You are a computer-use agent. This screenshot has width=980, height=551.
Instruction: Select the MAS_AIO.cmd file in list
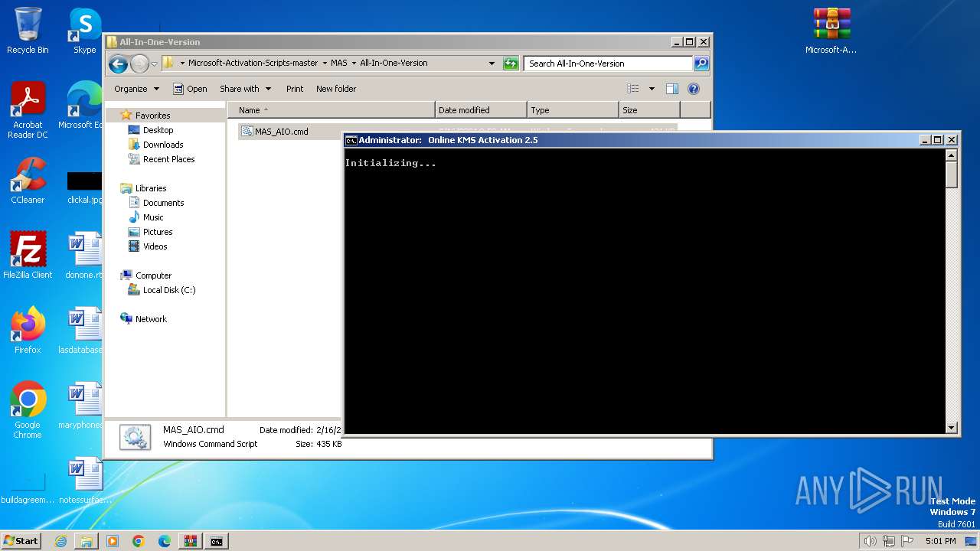pos(281,132)
